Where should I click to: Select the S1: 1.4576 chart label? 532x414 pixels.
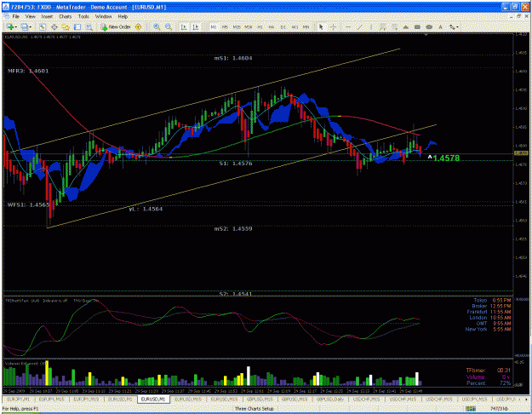click(x=236, y=164)
